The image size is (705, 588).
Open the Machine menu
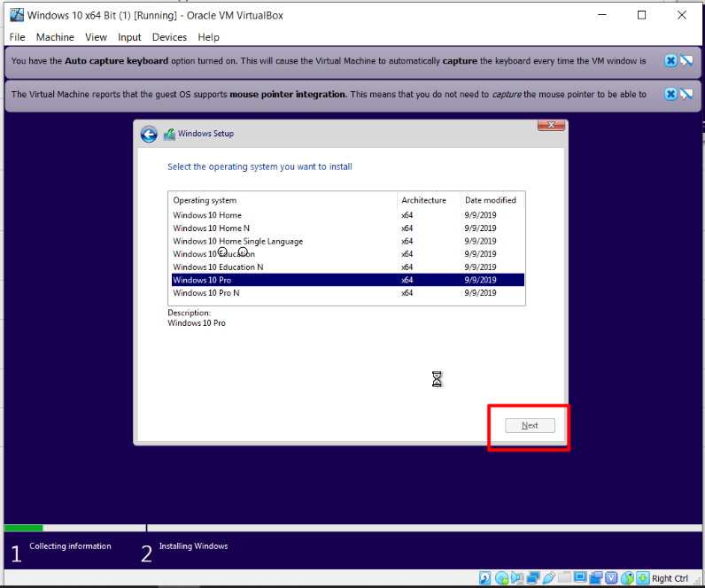[55, 37]
